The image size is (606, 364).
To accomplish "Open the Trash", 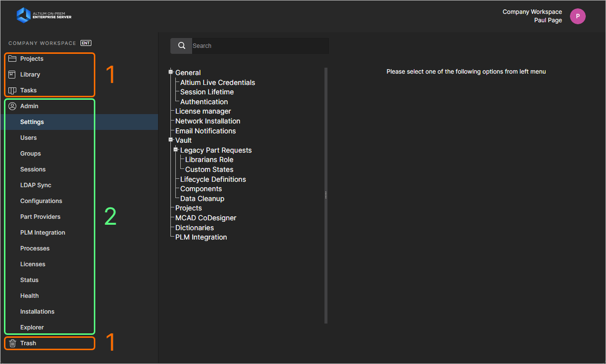I will coord(28,343).
